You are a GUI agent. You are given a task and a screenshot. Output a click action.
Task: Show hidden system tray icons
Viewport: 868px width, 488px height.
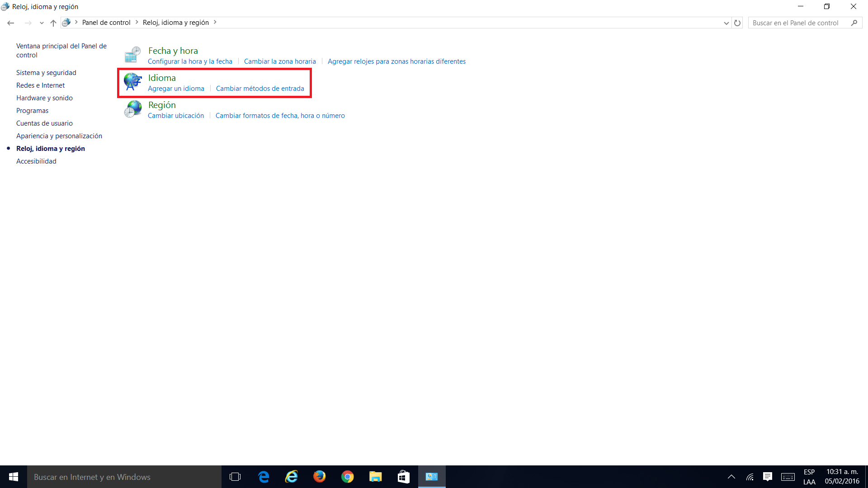click(731, 477)
